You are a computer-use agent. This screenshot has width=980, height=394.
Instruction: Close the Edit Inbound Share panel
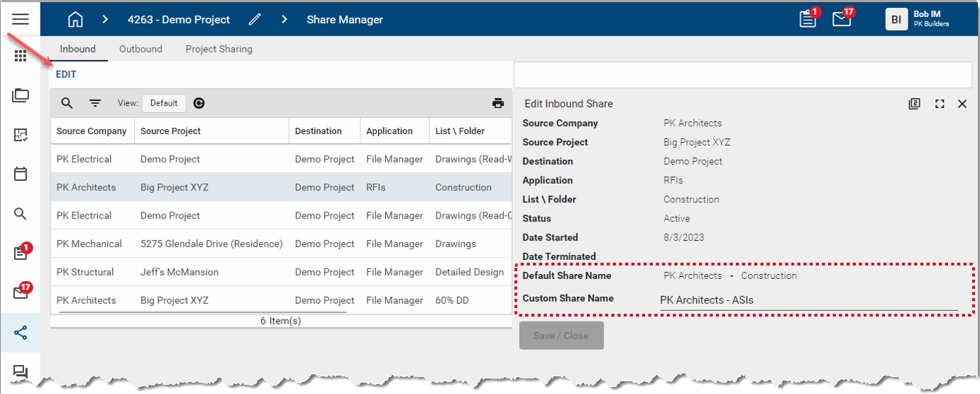(x=962, y=104)
